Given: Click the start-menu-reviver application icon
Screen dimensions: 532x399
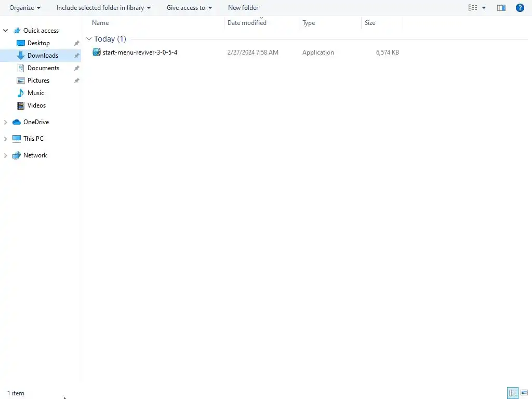Looking at the screenshot, I should 97,52.
